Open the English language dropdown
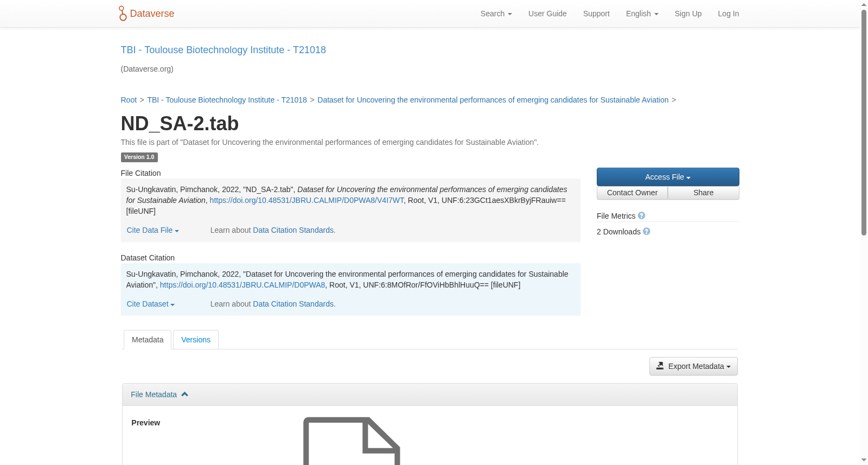The image size is (868, 465). coord(642,14)
